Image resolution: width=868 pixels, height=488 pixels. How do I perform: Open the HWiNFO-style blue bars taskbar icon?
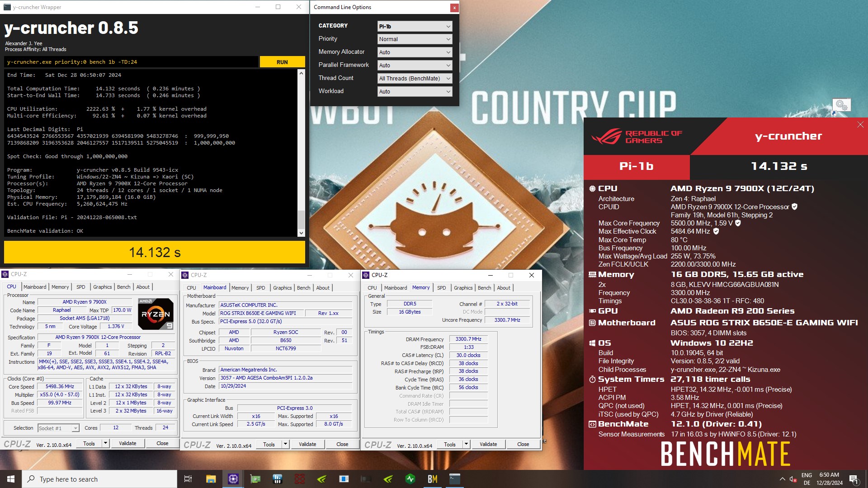tap(277, 479)
